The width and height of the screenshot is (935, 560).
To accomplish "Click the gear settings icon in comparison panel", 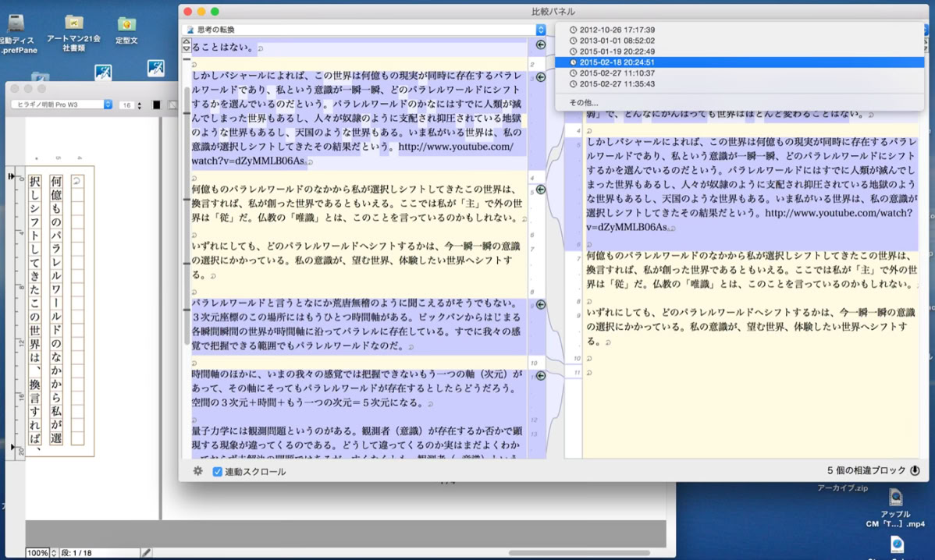I will pyautogui.click(x=198, y=470).
